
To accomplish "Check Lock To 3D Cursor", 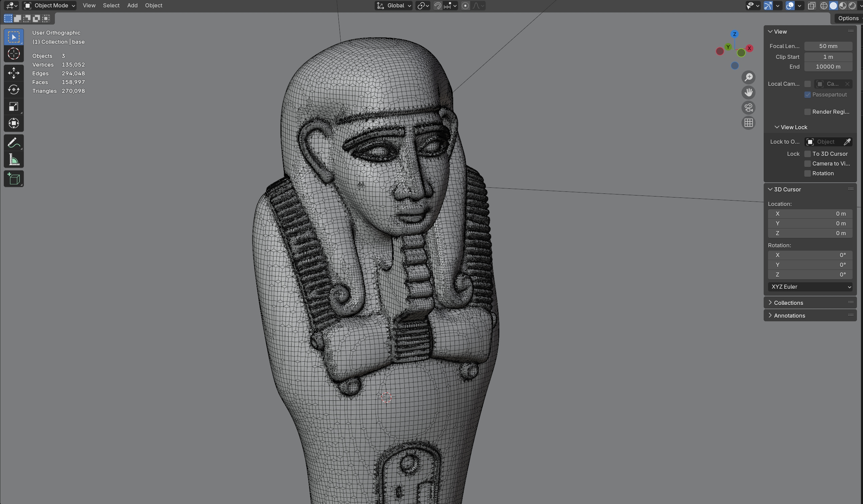I will pos(807,154).
